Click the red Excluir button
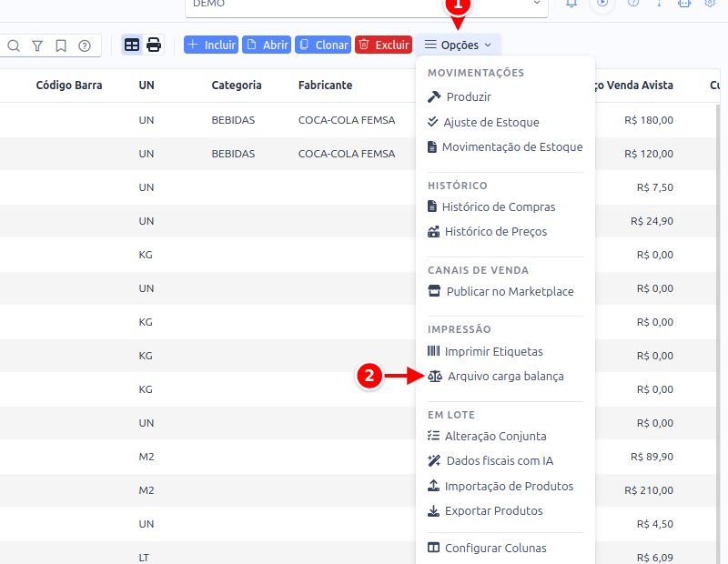This screenshot has width=728, height=564. point(383,45)
